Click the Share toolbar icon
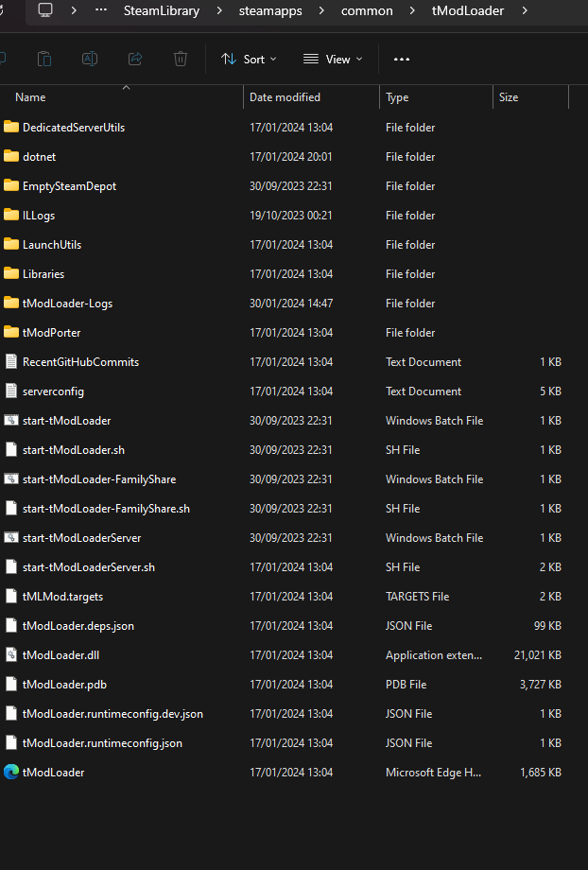The image size is (588, 870). coord(135,59)
